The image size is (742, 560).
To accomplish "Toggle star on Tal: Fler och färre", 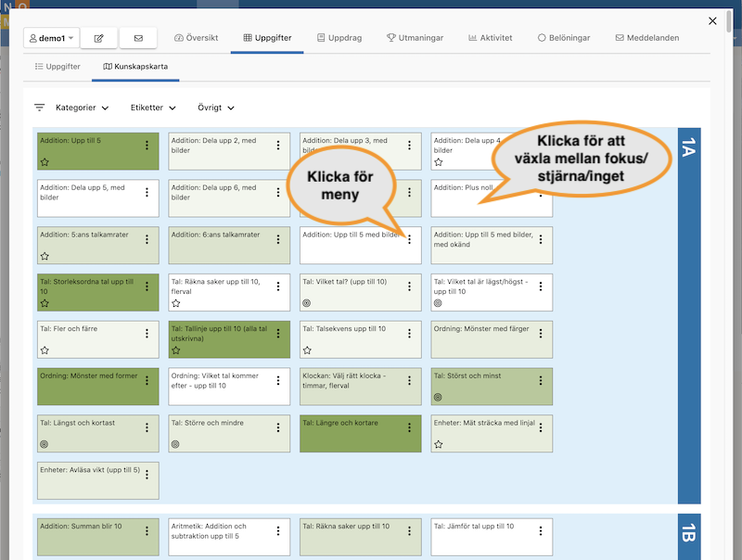I will click(45, 350).
